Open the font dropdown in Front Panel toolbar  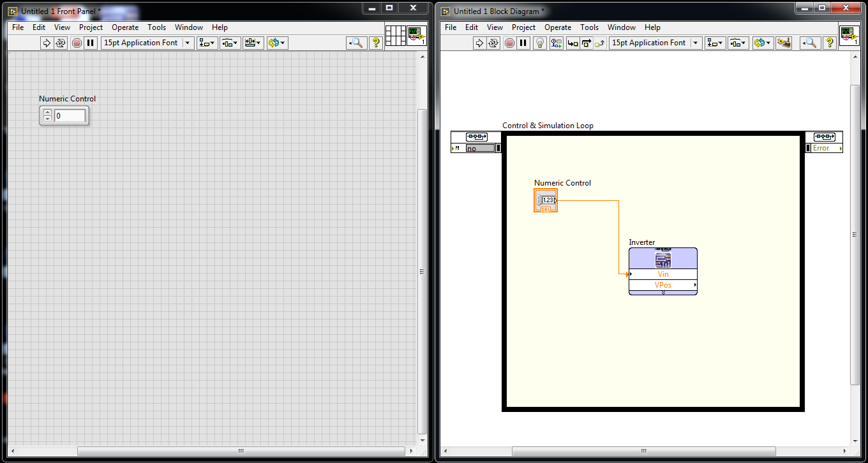pos(147,43)
